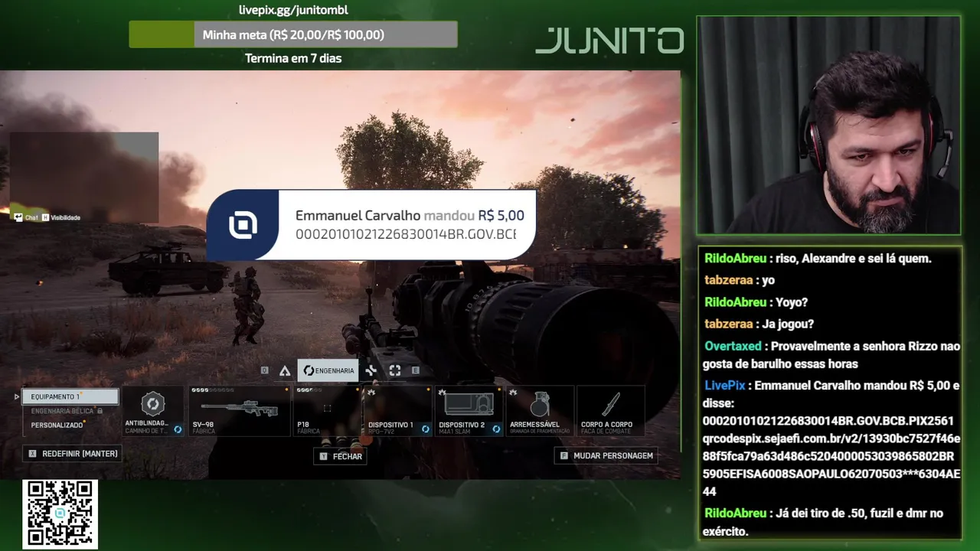This screenshot has height=551, width=980.
Task: Click the JUNITO channel logo
Action: point(609,41)
